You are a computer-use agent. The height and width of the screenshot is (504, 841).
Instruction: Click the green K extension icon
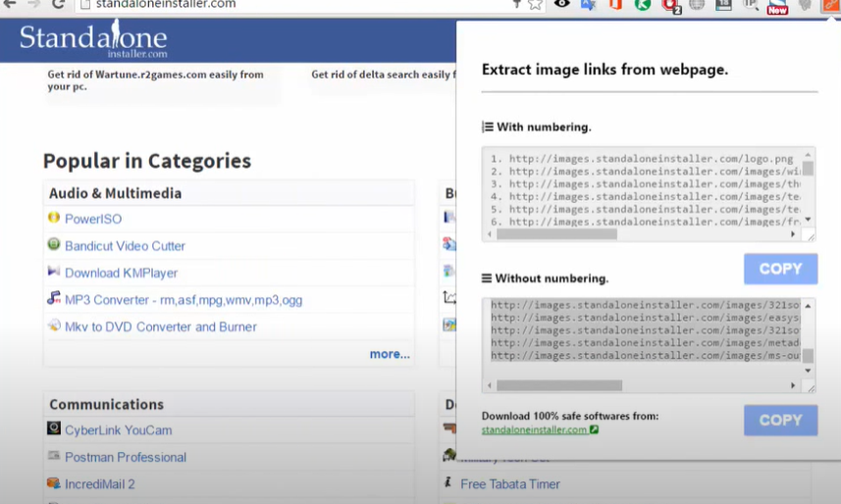click(x=643, y=5)
